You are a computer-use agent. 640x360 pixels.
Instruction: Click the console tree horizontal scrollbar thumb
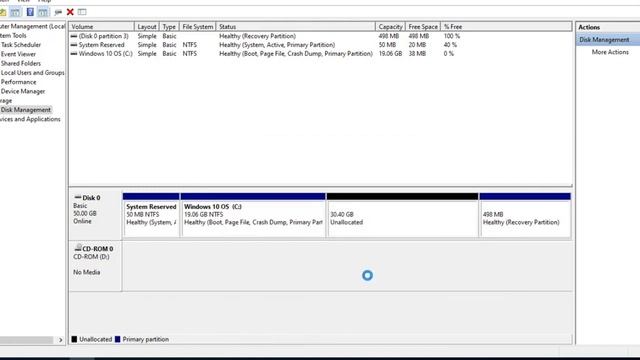coord(26,340)
